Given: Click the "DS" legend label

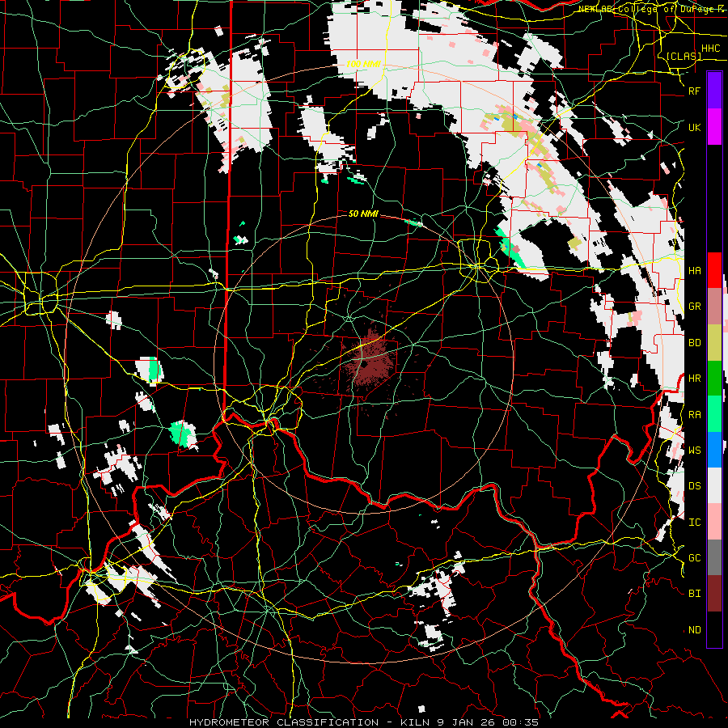Looking at the screenshot, I should coord(694,486).
